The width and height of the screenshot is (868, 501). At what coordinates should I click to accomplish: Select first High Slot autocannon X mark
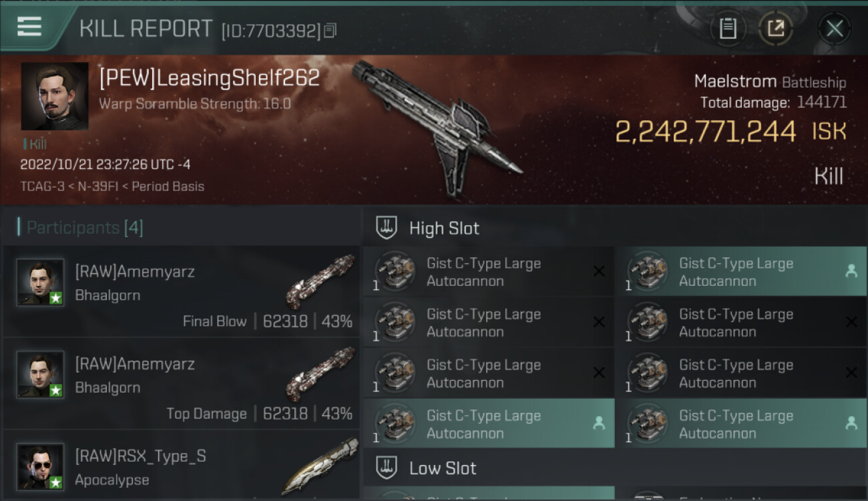[599, 271]
